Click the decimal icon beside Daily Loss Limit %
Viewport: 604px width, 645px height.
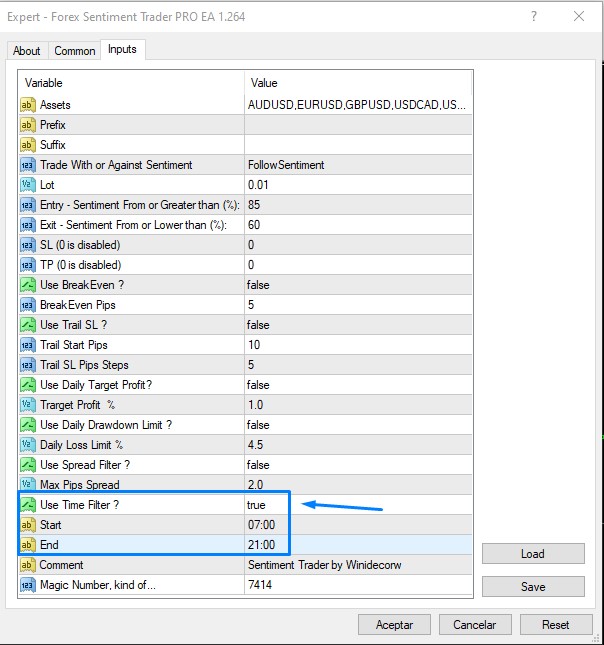click(x=28, y=445)
